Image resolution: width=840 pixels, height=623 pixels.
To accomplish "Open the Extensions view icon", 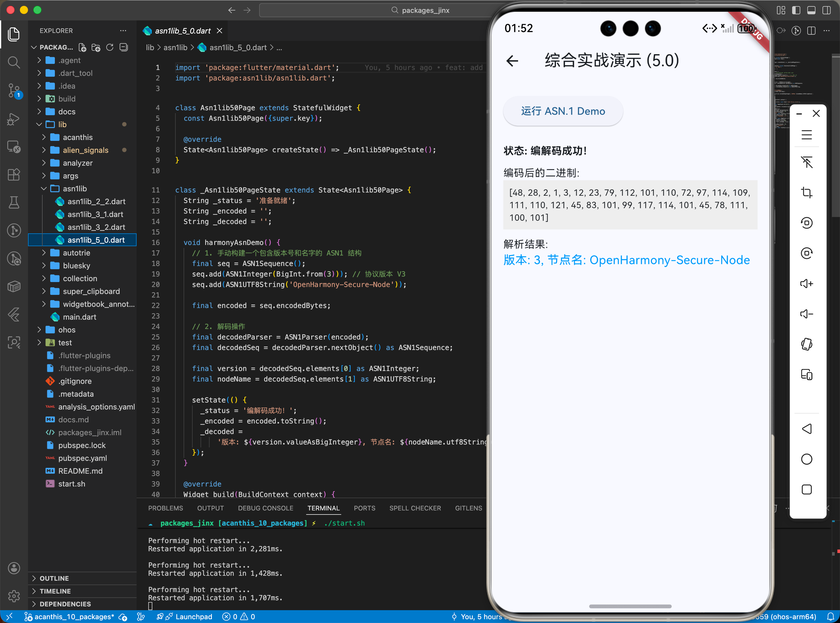I will (x=14, y=175).
